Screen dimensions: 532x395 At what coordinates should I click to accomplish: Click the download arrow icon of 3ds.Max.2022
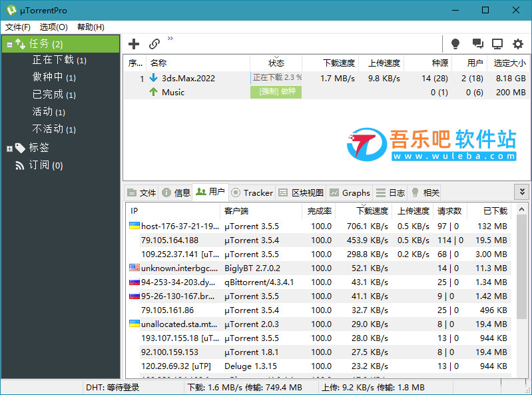(x=153, y=78)
